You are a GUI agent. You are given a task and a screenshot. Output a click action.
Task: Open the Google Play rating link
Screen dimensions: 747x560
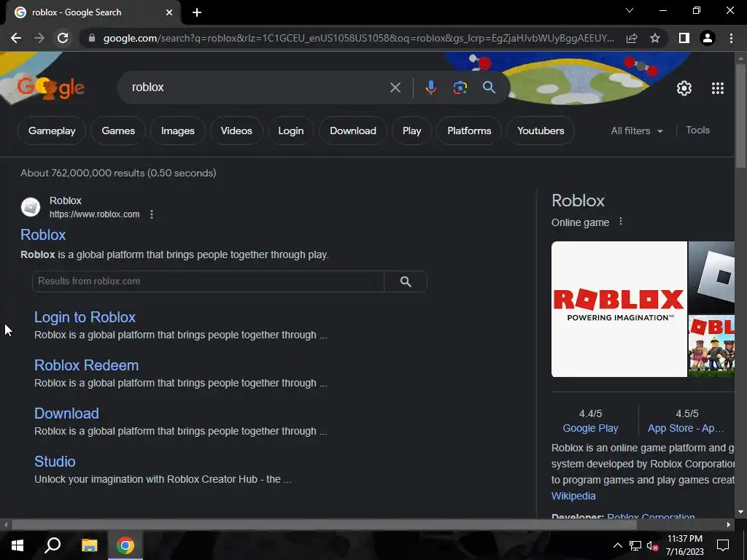coord(590,428)
